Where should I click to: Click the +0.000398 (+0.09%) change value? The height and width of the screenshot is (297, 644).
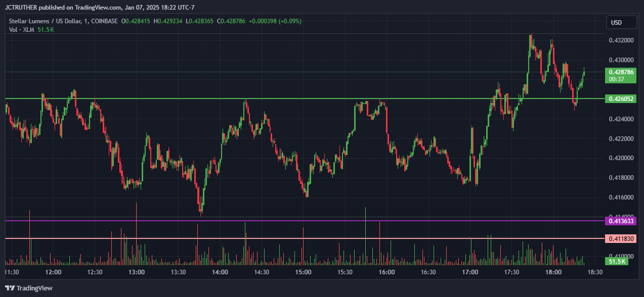tap(275, 21)
